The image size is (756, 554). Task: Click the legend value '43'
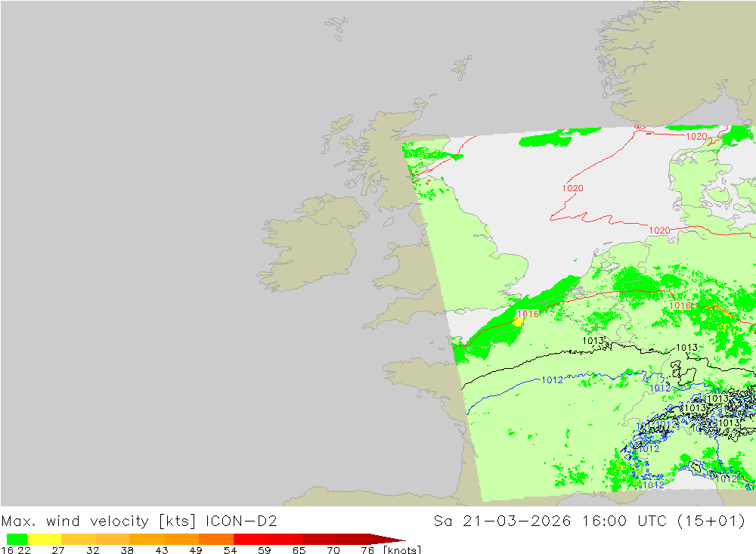[162, 550]
